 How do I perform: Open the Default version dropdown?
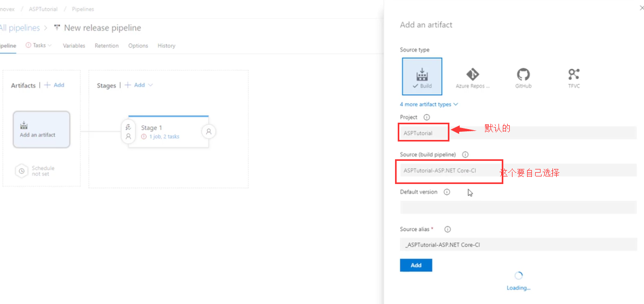pos(518,207)
